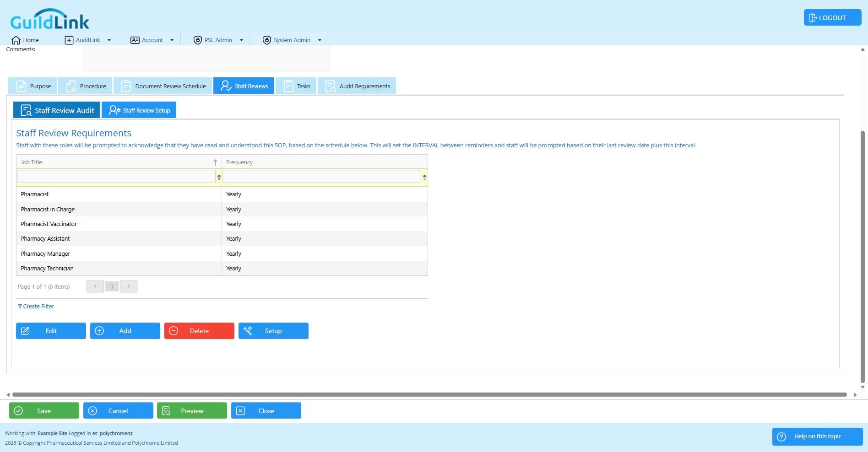Open the Job Title filter condition menu
This screenshot has width=868, height=452.
coord(219,177)
